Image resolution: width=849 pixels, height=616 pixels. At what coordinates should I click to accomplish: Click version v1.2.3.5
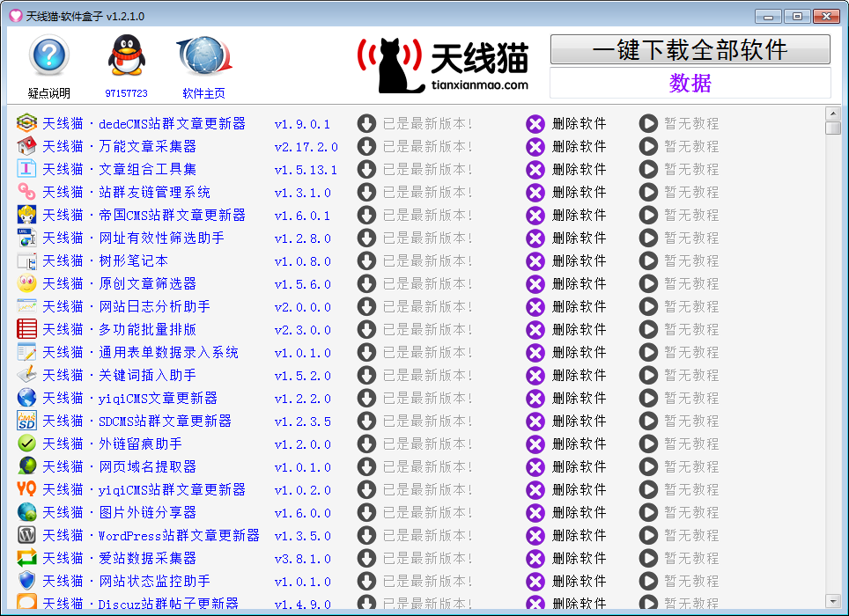(x=303, y=422)
